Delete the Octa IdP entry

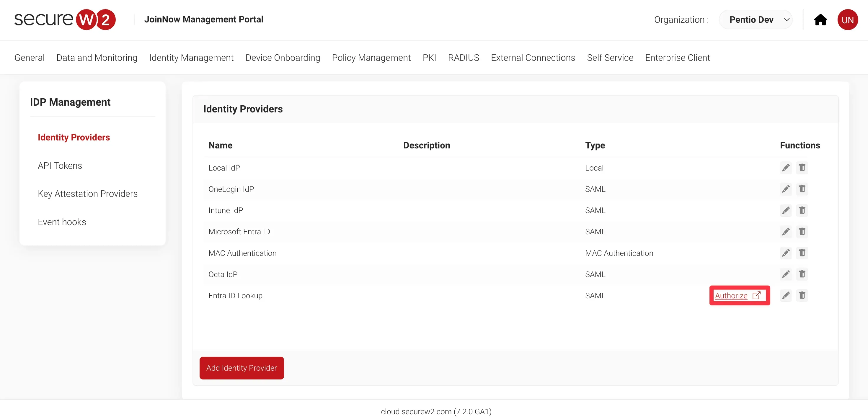(802, 274)
